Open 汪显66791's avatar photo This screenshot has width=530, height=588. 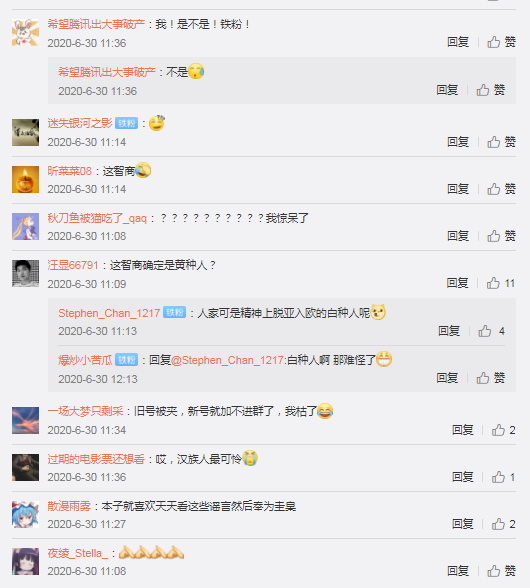26,273
